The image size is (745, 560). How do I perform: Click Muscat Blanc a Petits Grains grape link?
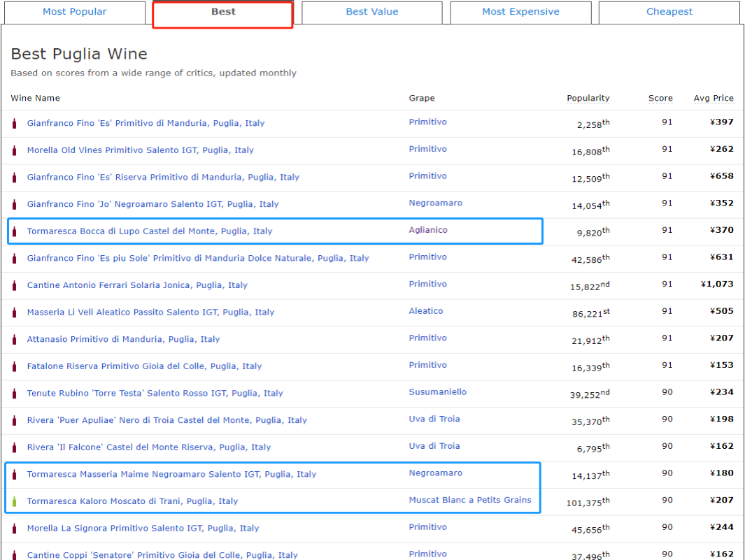click(470, 500)
